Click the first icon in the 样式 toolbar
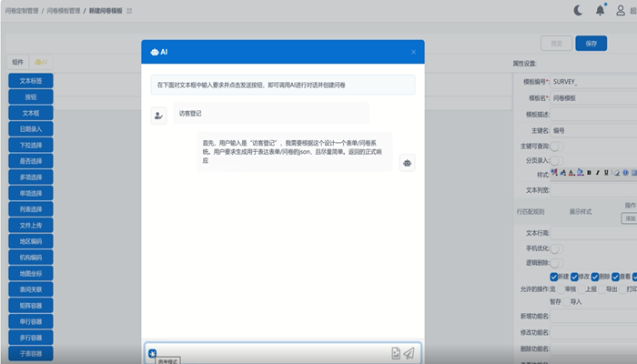The height and width of the screenshot is (364, 637). pyautogui.click(x=554, y=173)
